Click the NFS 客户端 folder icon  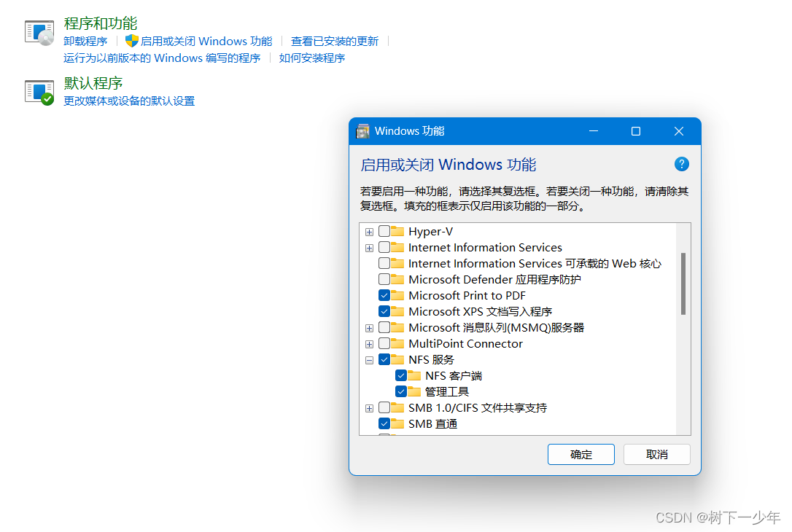click(414, 375)
